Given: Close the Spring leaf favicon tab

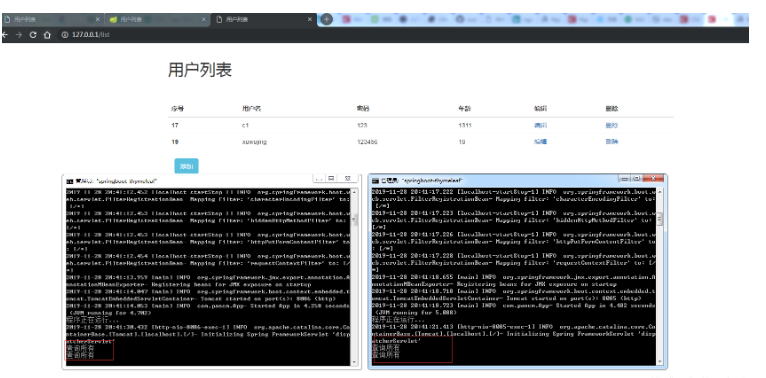Looking at the screenshot, I should pos(204,20).
